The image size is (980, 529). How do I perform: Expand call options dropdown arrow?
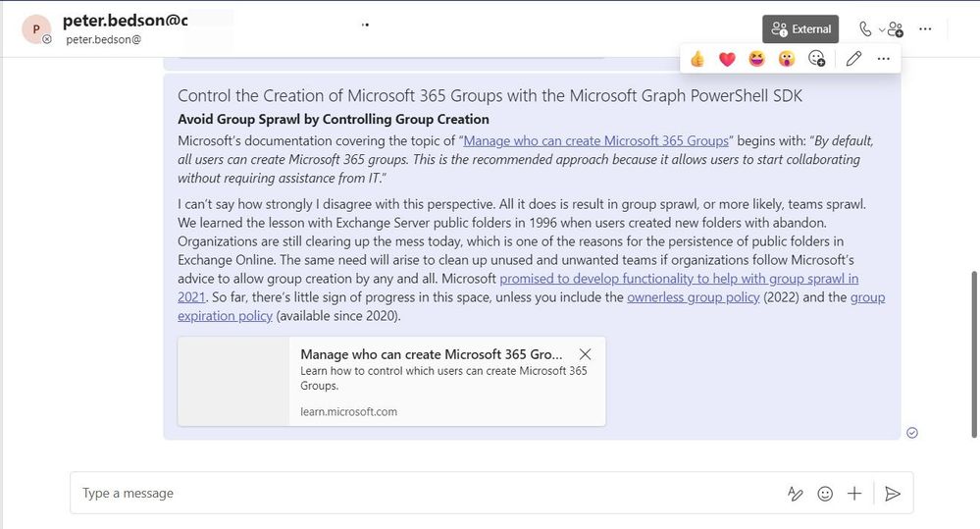click(x=881, y=29)
